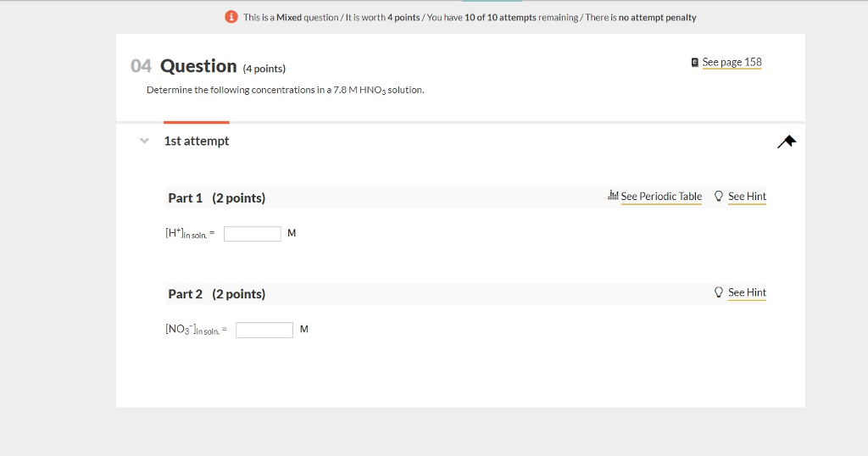The image size is (868, 456).
Task: Click the book icon beside See page 158
Action: [x=695, y=63]
